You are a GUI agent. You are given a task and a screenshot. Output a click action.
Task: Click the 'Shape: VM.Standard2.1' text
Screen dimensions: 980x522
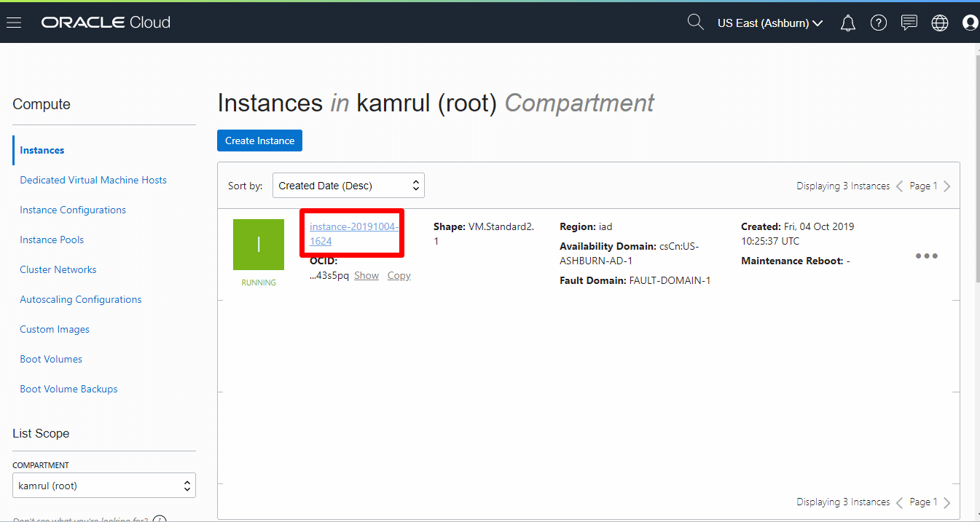pyautogui.click(x=484, y=234)
